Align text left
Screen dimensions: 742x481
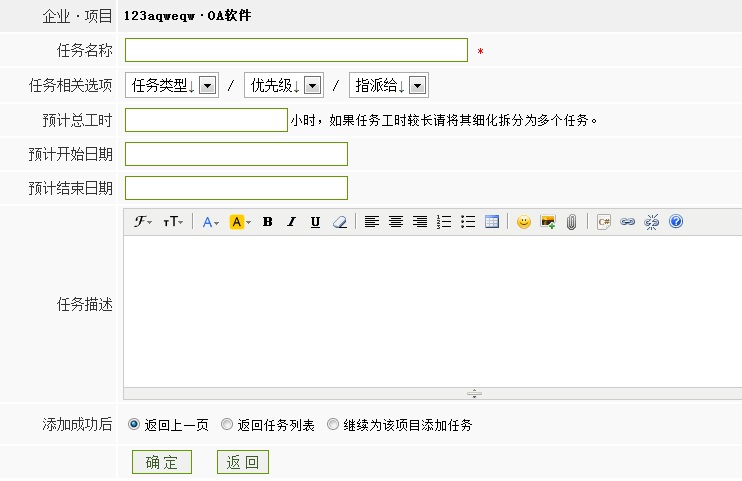372,222
